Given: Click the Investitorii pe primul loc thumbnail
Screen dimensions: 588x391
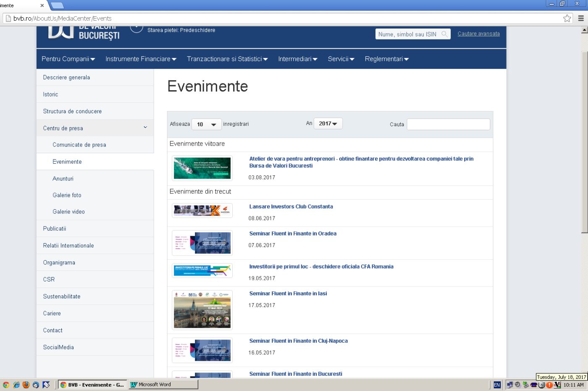Looking at the screenshot, I should tap(202, 271).
